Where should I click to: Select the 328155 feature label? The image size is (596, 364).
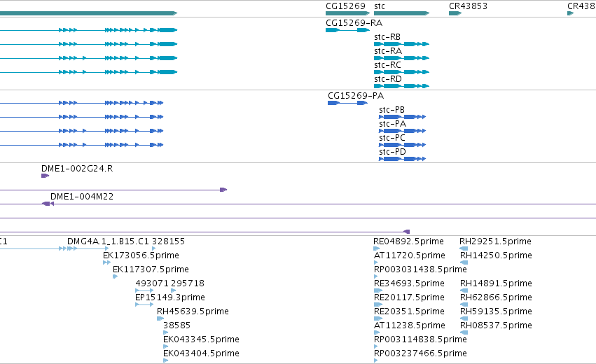click(x=168, y=241)
